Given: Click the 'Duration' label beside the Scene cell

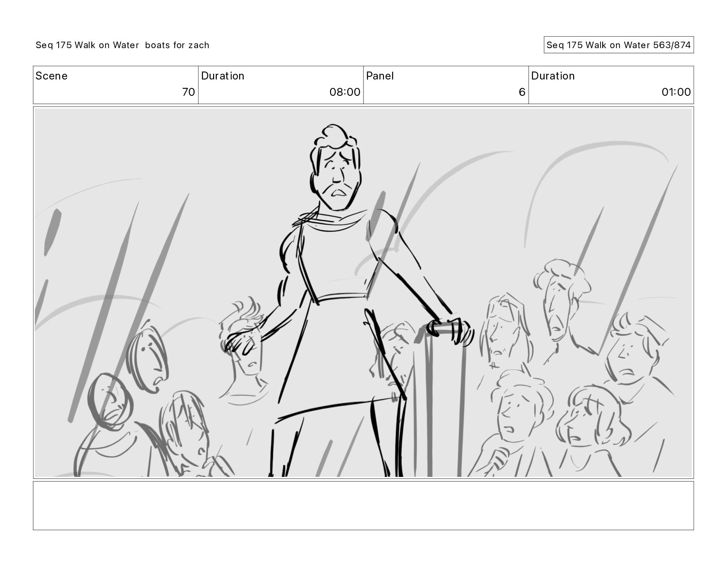Looking at the screenshot, I should [222, 76].
